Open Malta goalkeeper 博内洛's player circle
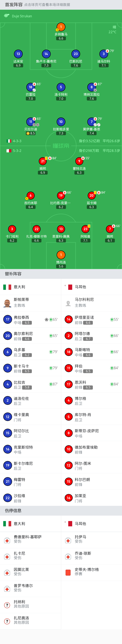The height and width of the screenshot is (644, 122). 61,255
